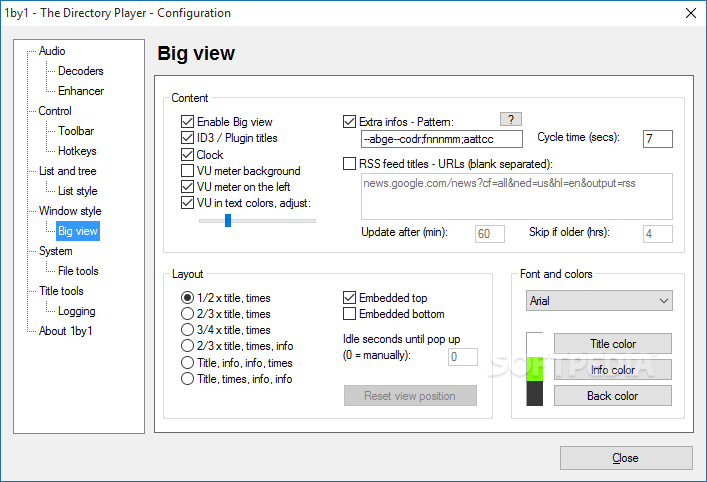Click the Back color button
707x482 pixels.
[x=613, y=396]
